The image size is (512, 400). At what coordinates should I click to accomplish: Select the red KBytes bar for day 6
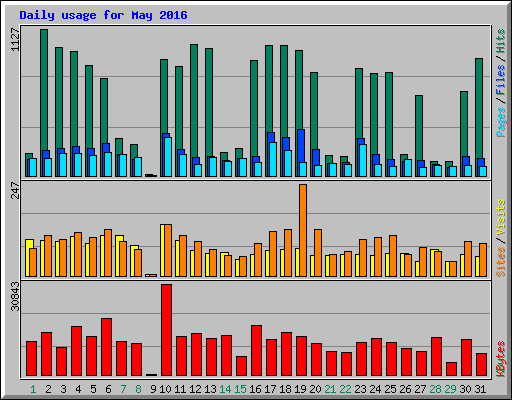[x=106, y=347]
